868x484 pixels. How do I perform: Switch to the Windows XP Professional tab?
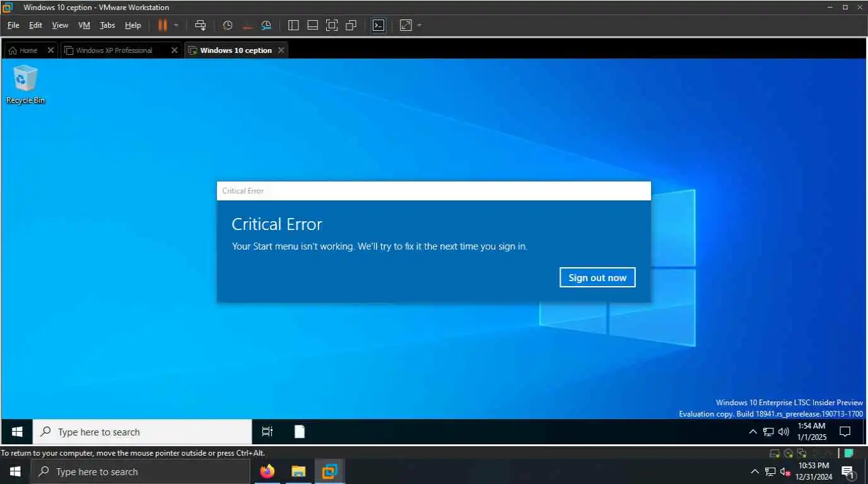click(114, 50)
